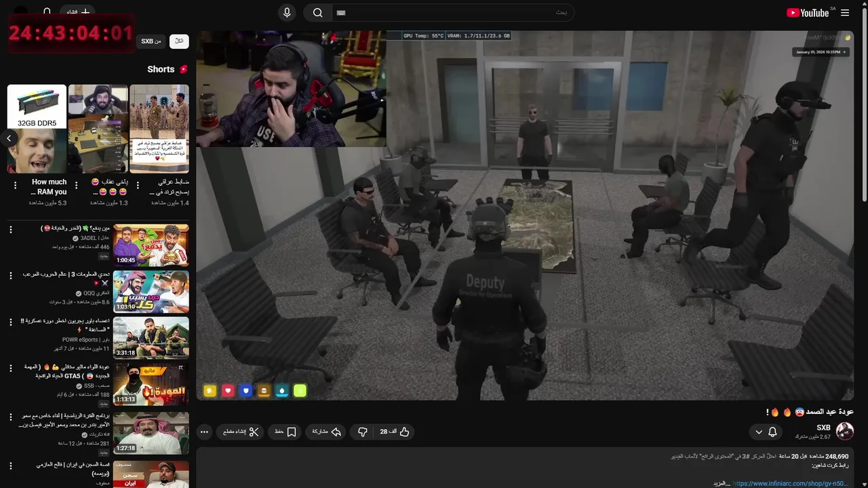The width and height of the screenshot is (868, 488).
Task: Open subscription notification bell dropdown for SXB
Action: coord(766,432)
